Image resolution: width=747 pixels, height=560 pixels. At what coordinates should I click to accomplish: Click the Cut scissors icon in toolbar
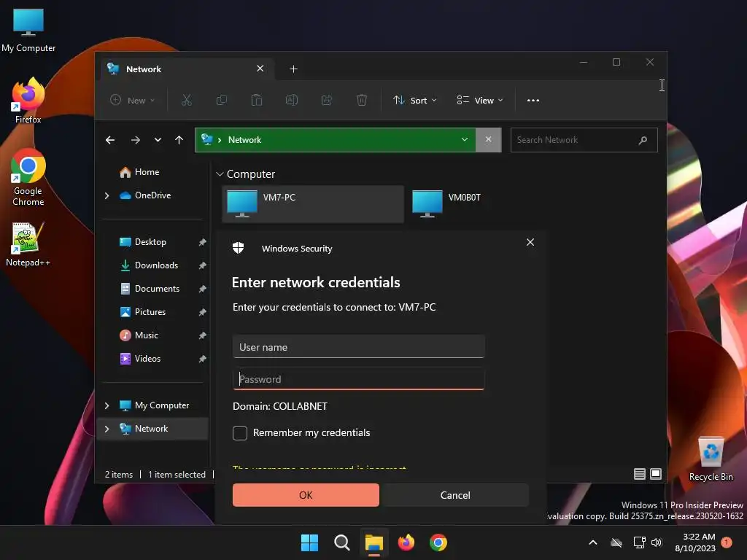coord(186,101)
